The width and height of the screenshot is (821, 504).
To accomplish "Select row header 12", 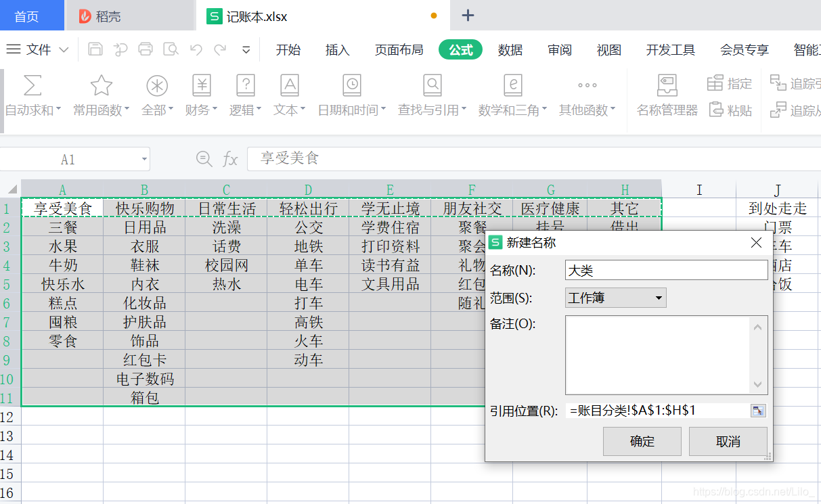I will 10,417.
